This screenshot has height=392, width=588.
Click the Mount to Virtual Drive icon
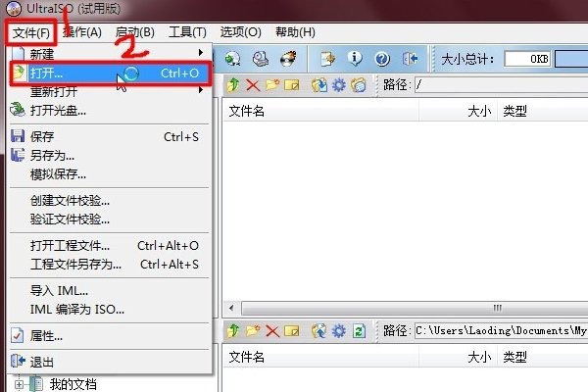(x=261, y=59)
